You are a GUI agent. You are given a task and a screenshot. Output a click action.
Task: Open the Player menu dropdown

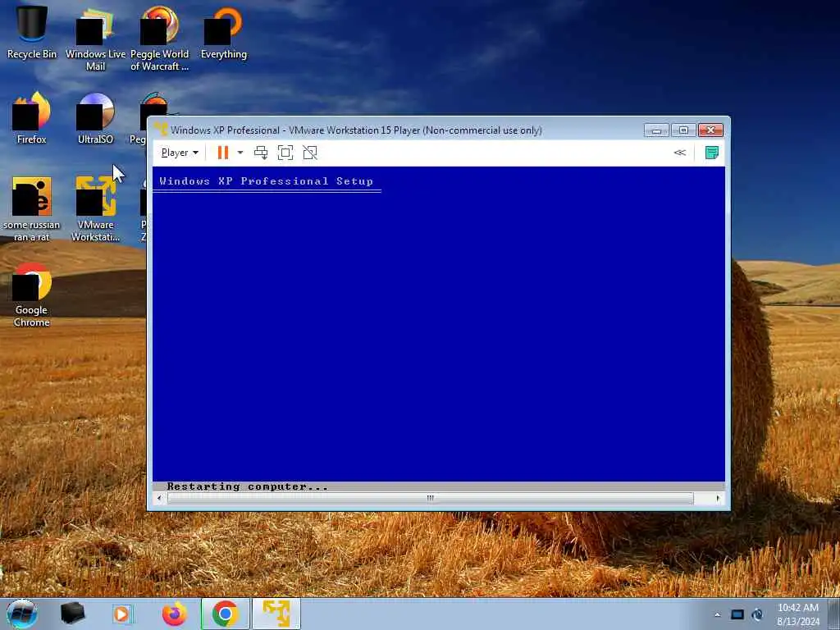pos(180,153)
